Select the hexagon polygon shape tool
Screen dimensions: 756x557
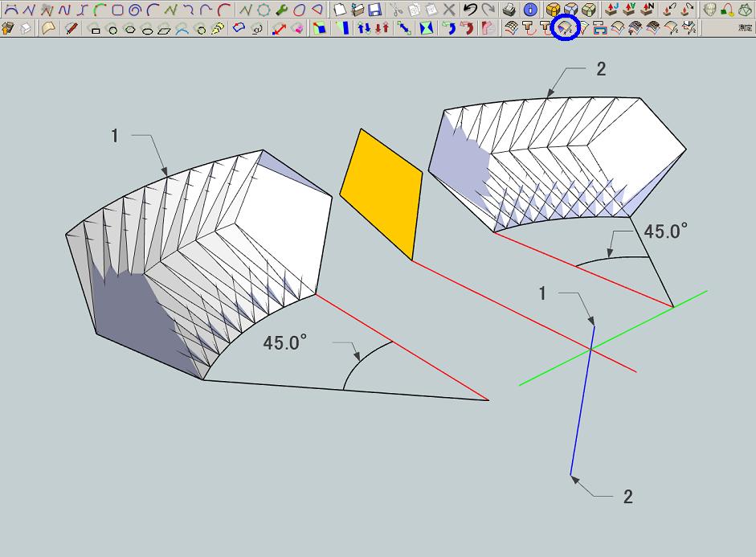tap(130, 30)
